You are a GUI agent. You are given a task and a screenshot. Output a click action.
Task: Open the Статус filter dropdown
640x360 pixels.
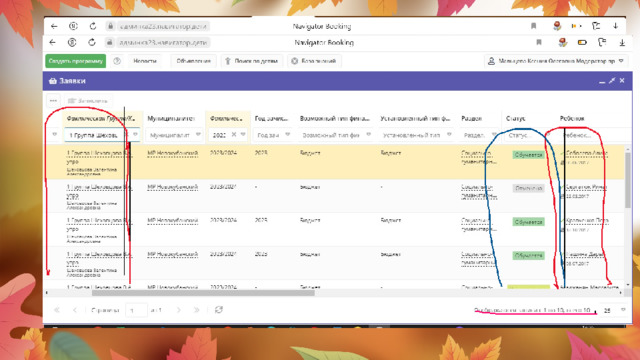(x=548, y=134)
